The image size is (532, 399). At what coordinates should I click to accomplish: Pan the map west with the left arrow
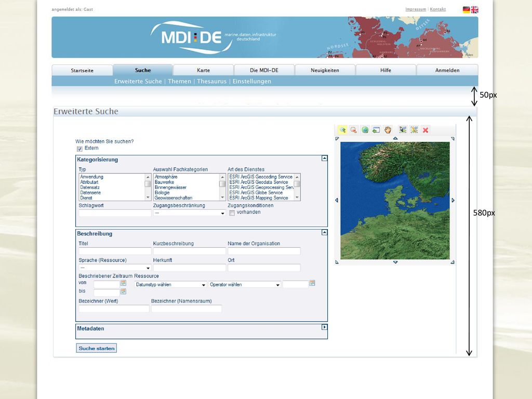(337, 200)
